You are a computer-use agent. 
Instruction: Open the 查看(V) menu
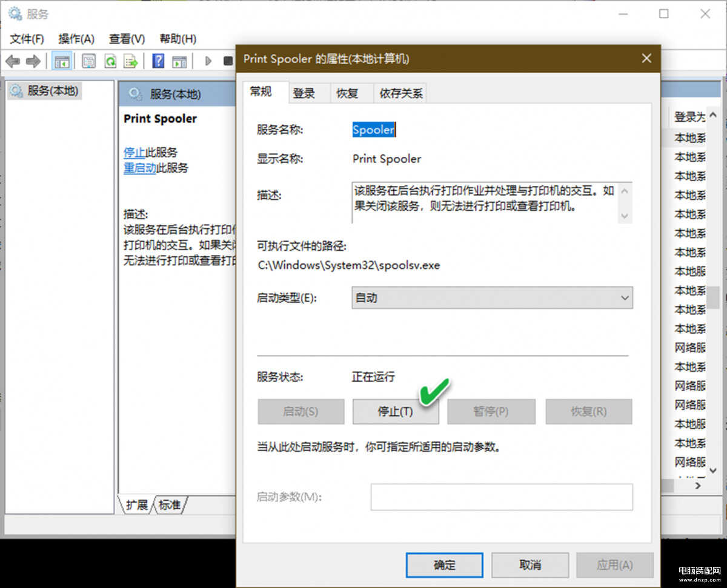pos(127,39)
